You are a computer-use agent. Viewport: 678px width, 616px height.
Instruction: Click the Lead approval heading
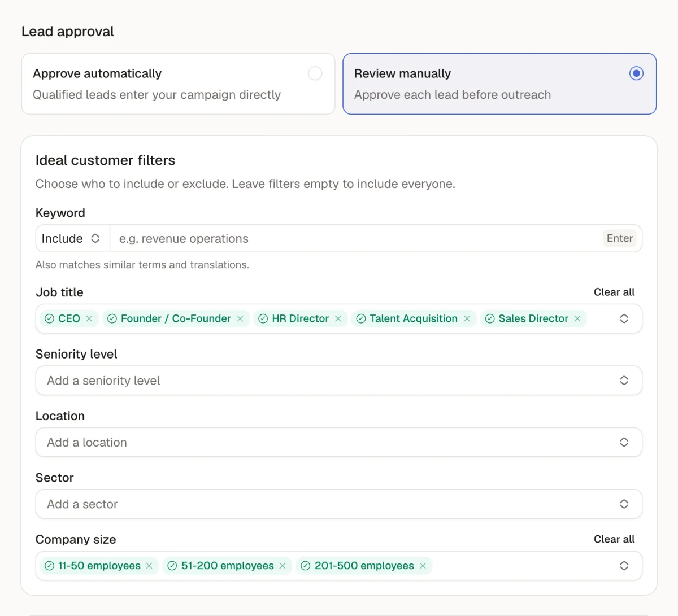point(68,32)
